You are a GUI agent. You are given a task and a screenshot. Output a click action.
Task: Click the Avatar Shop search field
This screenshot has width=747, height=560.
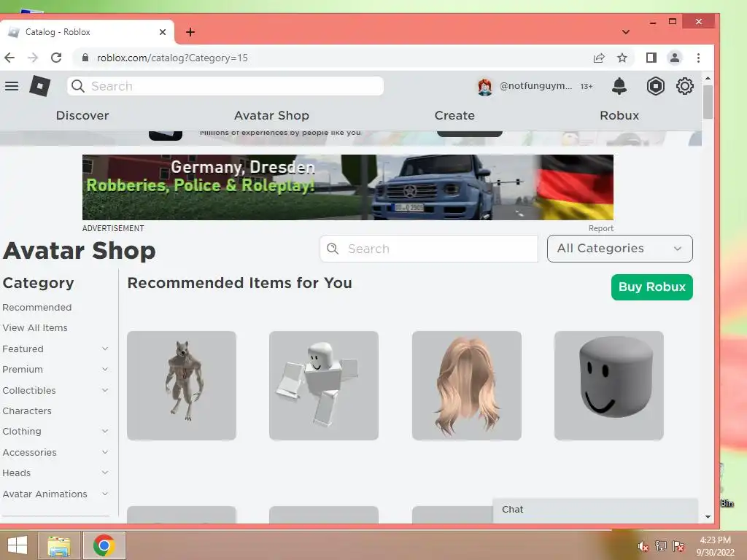tap(429, 249)
